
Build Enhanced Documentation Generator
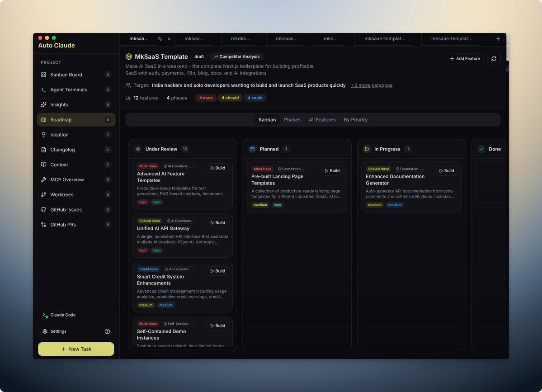pos(447,171)
